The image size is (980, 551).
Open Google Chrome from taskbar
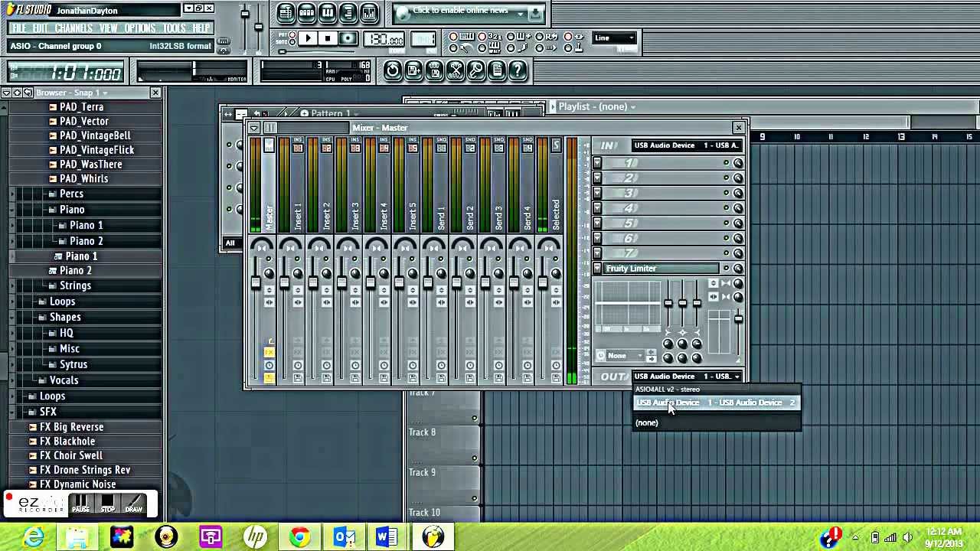tap(299, 536)
